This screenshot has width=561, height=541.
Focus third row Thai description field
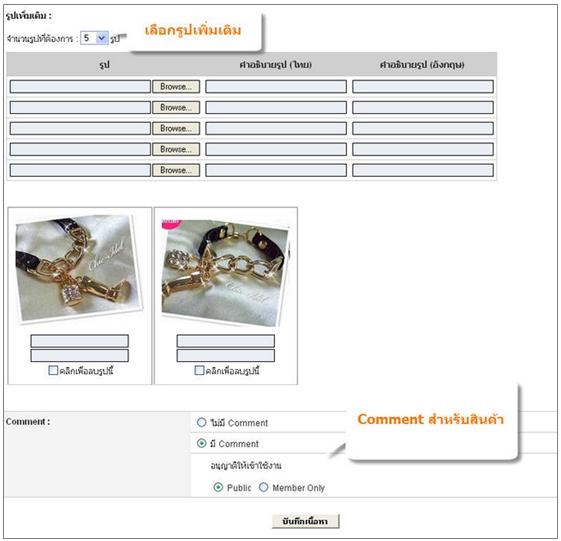276,128
